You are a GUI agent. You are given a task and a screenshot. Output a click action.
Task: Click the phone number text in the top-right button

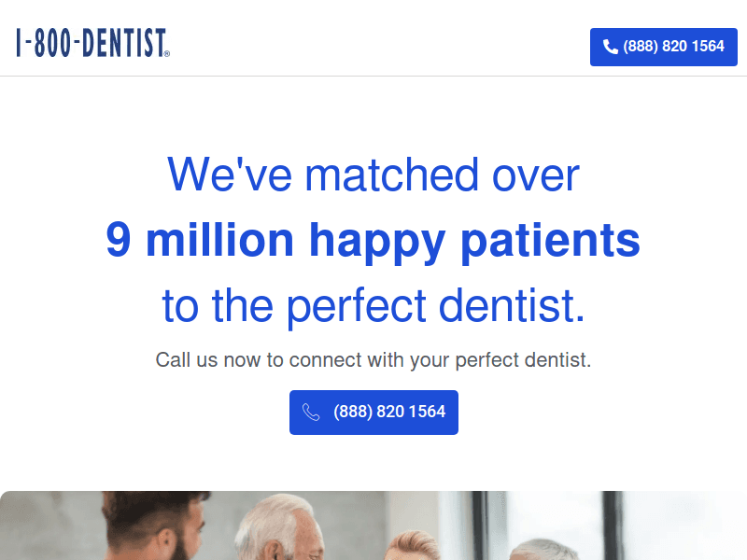click(x=672, y=47)
